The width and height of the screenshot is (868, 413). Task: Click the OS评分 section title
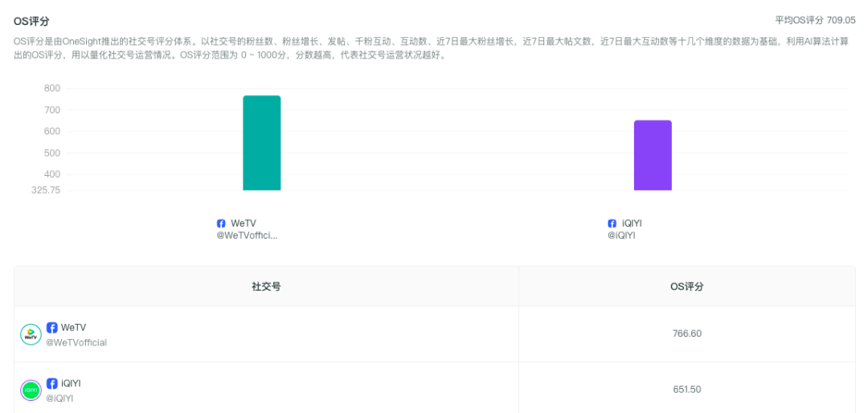[31, 22]
